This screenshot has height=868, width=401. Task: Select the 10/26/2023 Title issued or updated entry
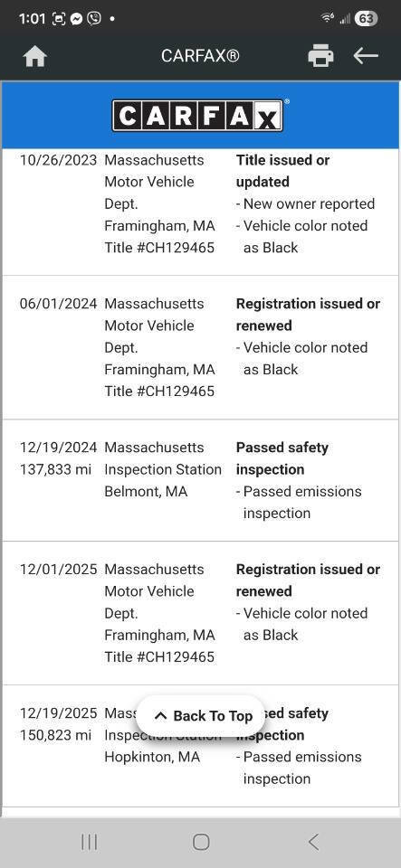tap(201, 203)
